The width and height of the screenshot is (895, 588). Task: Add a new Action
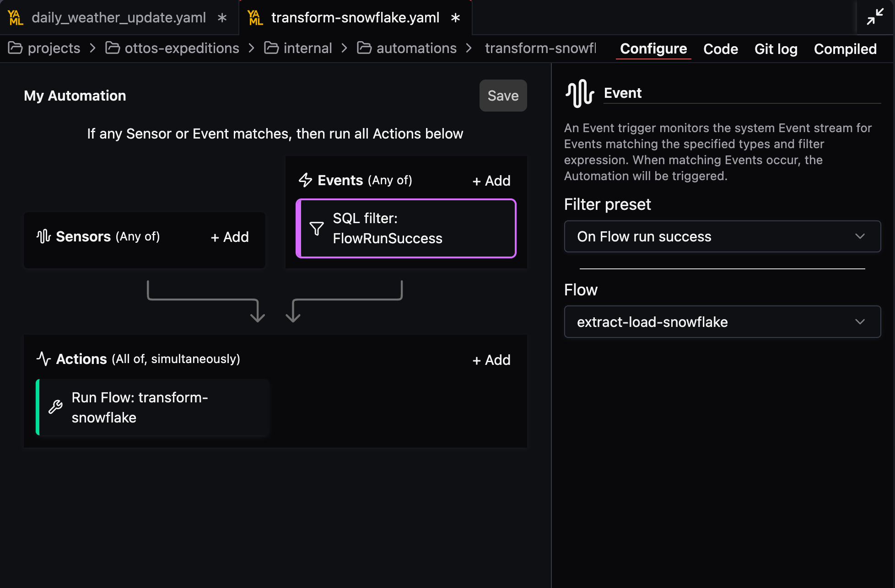[491, 360]
